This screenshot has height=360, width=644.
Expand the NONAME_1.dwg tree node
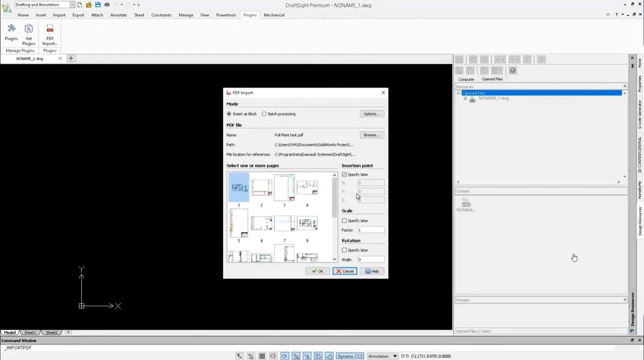point(465,99)
